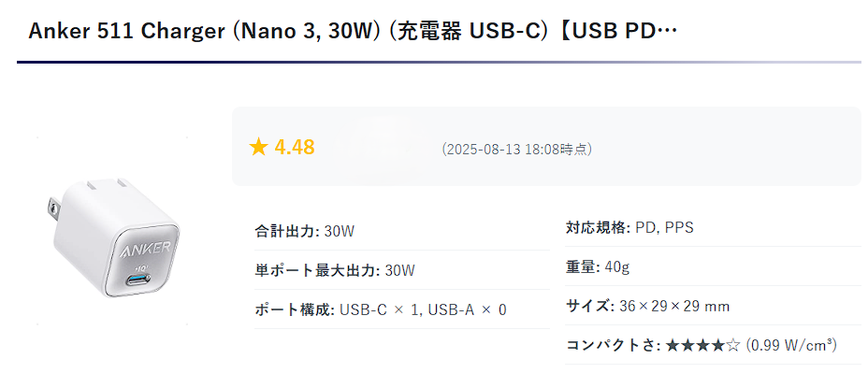Click the empty outline star in コンパクトさ
The height and width of the screenshot is (388, 868).
(733, 346)
